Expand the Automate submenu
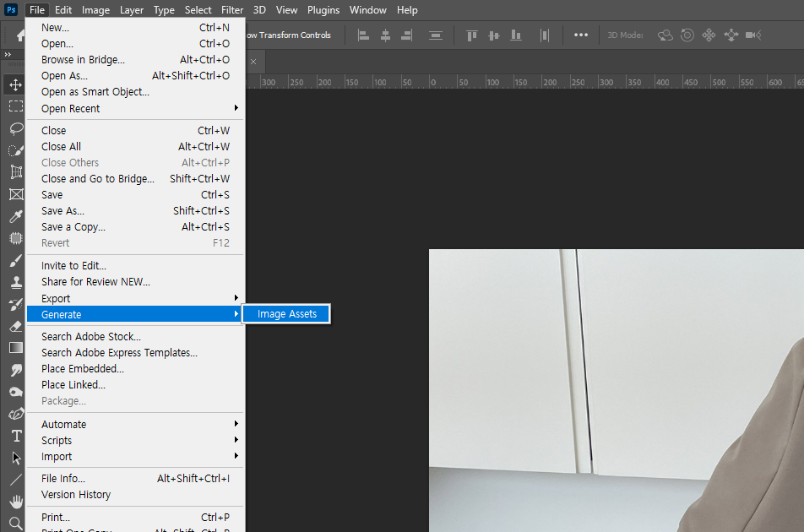The height and width of the screenshot is (532, 804). click(x=135, y=425)
